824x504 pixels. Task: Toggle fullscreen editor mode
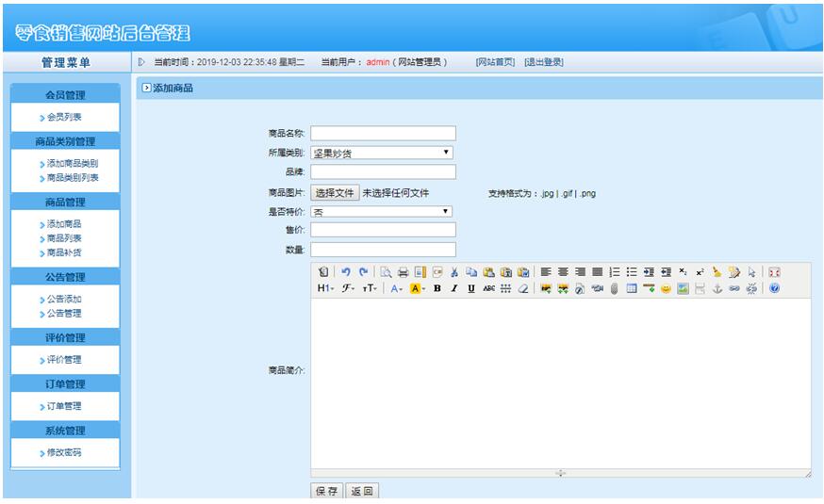point(775,271)
